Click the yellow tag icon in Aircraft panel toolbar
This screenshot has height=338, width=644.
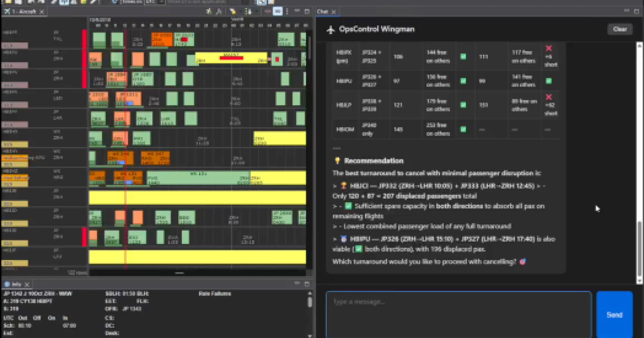[233, 11]
